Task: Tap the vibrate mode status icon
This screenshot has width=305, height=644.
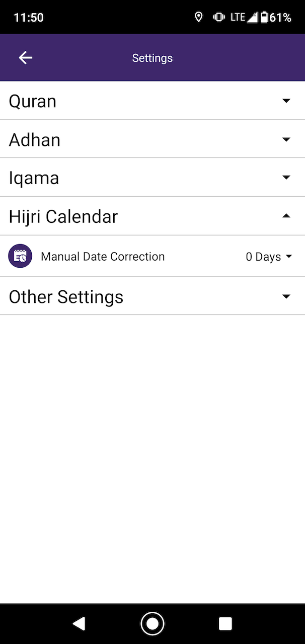Action: [x=218, y=18]
